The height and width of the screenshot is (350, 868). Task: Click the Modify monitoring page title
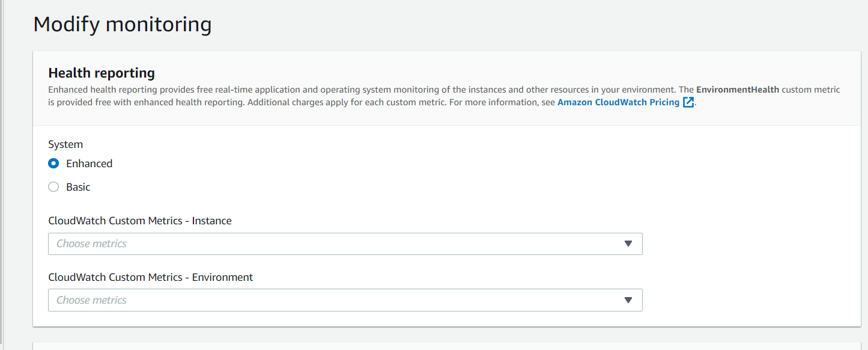pyautogui.click(x=123, y=25)
